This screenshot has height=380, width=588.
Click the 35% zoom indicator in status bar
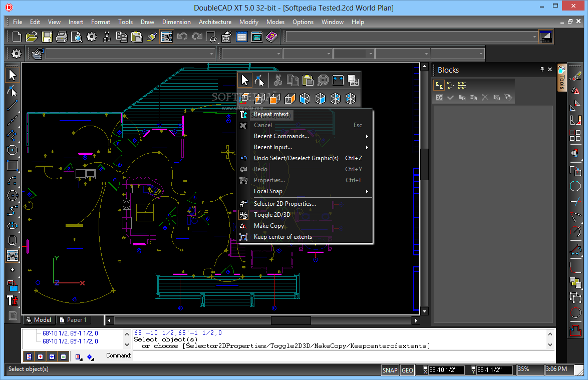(530, 369)
